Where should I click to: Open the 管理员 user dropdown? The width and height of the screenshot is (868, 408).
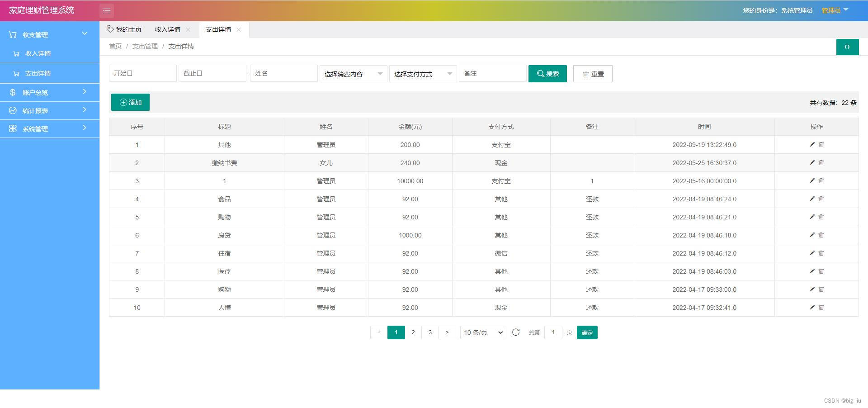point(835,10)
